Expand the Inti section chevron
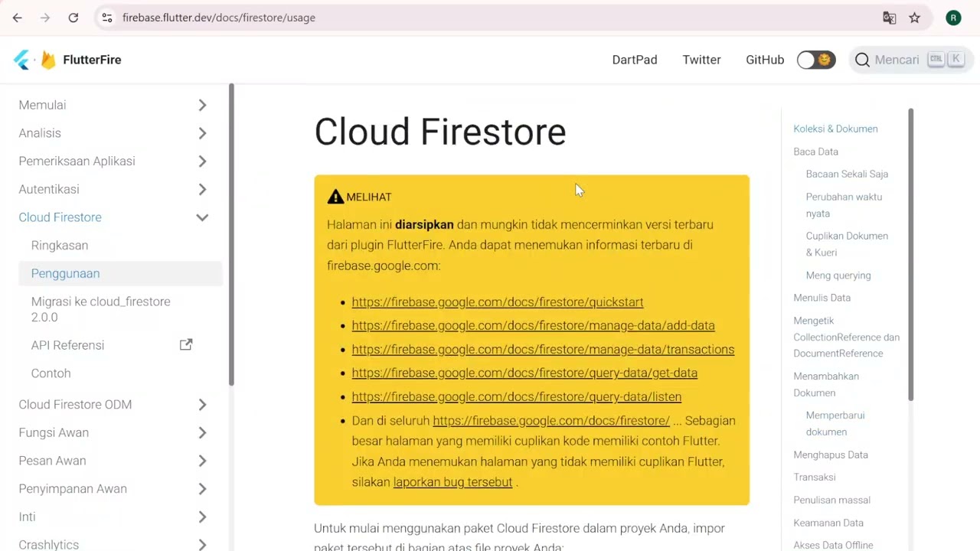The width and height of the screenshot is (980, 551). 202,517
